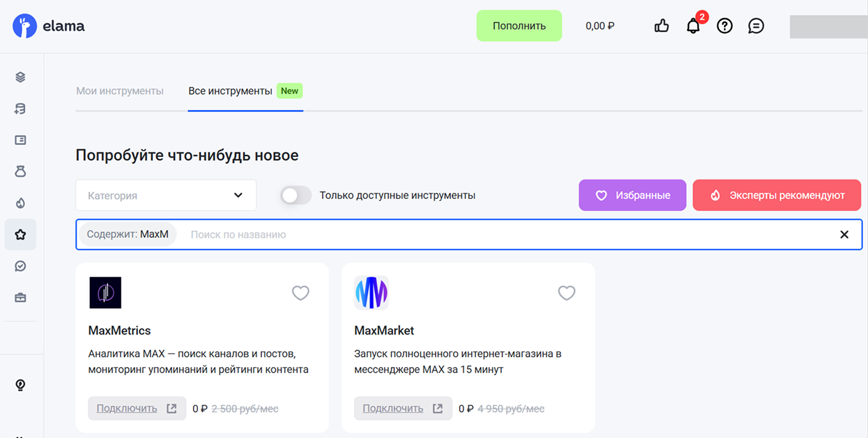Click the 0,00 ₽ balance
Viewport: 868px width, 438px height.
point(600,26)
